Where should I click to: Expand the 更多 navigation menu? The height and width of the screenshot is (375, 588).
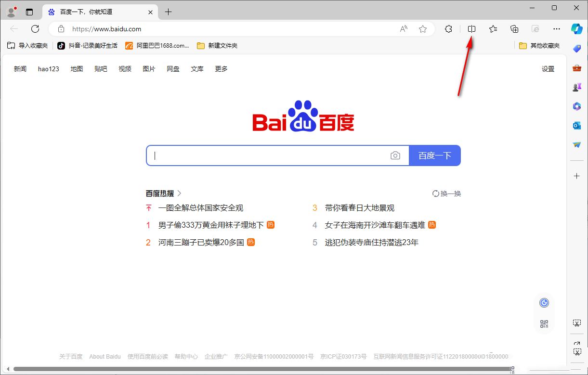click(222, 69)
